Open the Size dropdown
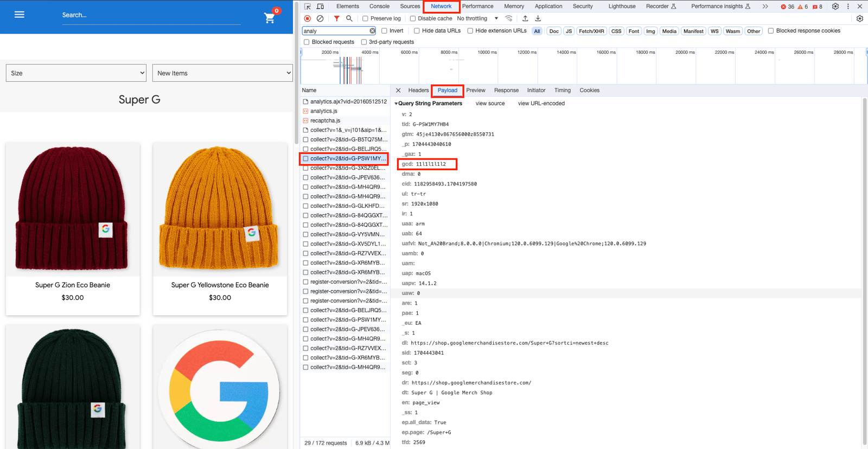Image resolution: width=868 pixels, height=449 pixels. point(76,73)
